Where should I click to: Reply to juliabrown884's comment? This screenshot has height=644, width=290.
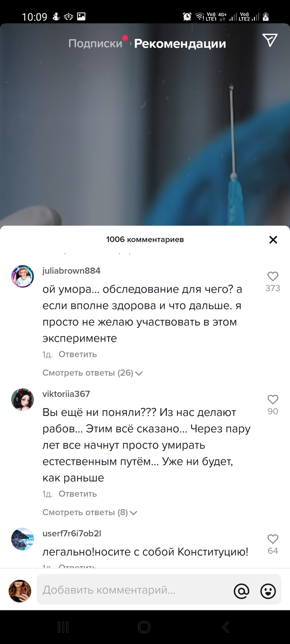click(x=77, y=354)
